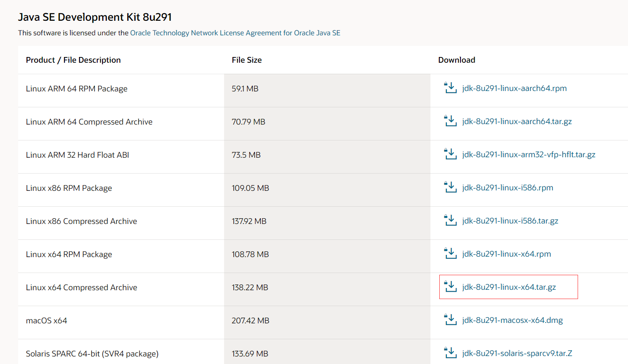Download jdk-8u291-linux-x64.rpm via its link
The height and width of the screenshot is (364, 628).
coord(506,254)
